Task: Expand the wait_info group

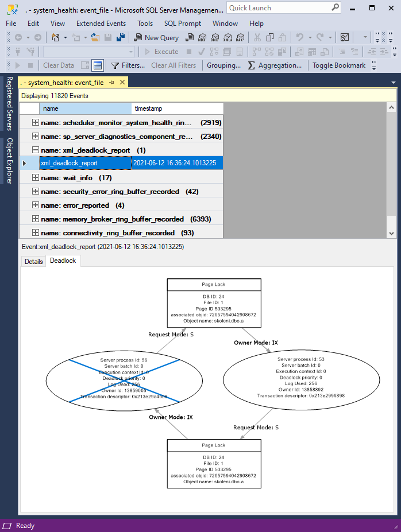Action: click(x=35, y=177)
